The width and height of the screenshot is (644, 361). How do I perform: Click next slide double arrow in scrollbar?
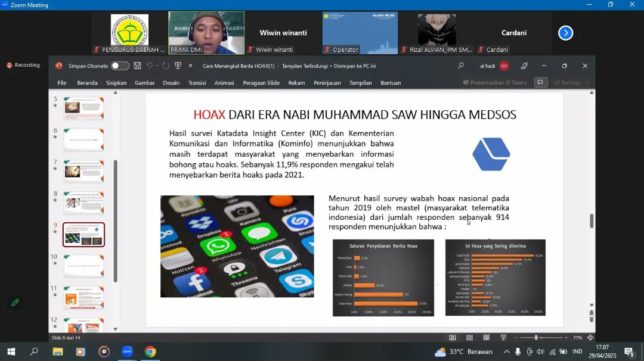[x=592, y=320]
